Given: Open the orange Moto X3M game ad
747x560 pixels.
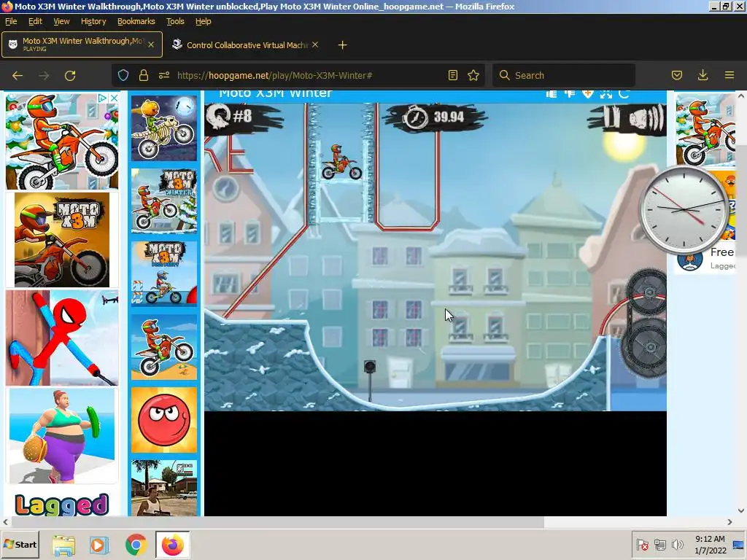Looking at the screenshot, I should [x=62, y=239].
